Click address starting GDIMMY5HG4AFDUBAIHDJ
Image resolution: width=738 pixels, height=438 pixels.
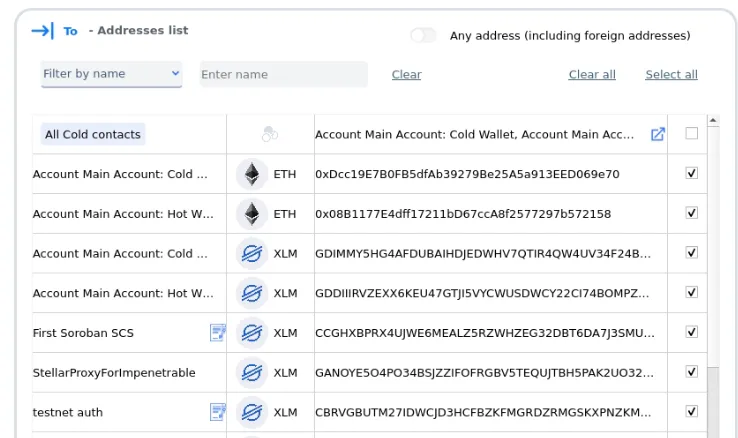tap(483, 254)
